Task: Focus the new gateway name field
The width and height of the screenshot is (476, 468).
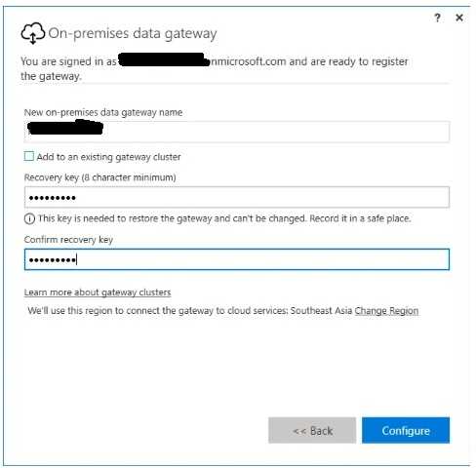Action: coord(237,132)
